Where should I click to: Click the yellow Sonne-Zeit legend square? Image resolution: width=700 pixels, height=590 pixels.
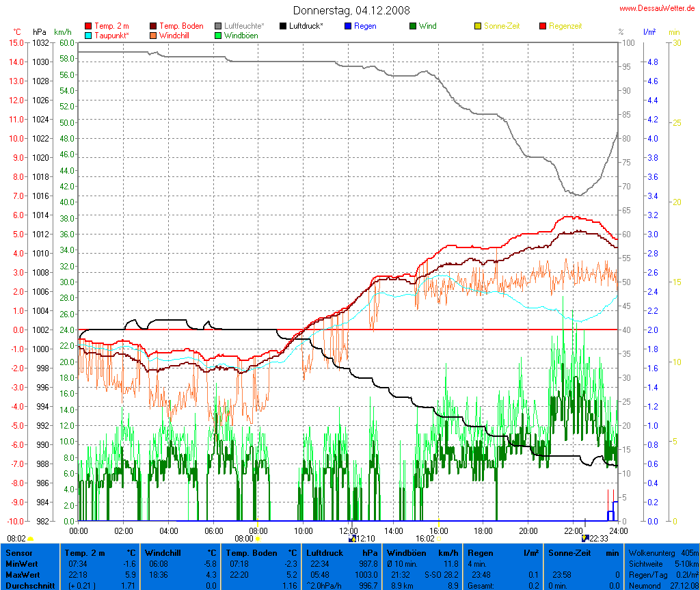(478, 26)
